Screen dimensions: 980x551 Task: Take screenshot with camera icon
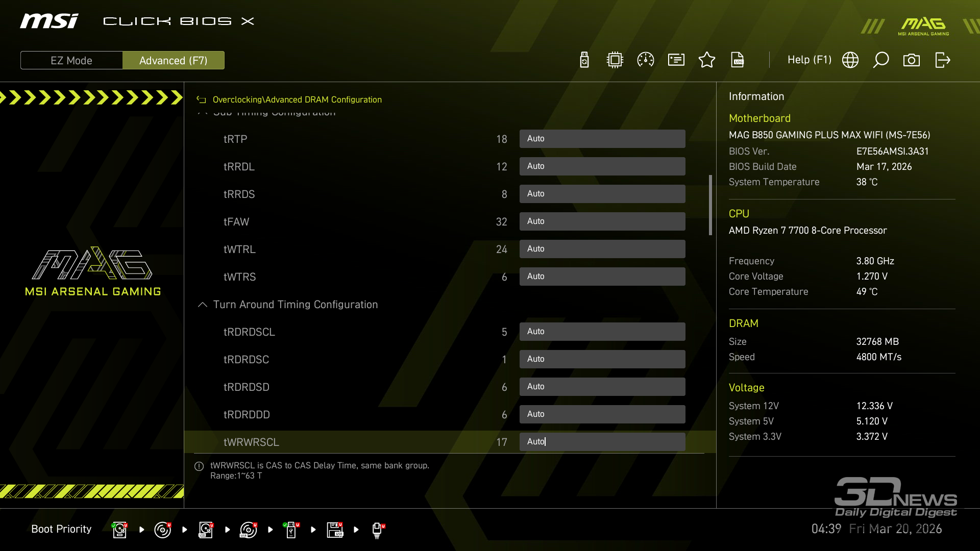tap(912, 60)
